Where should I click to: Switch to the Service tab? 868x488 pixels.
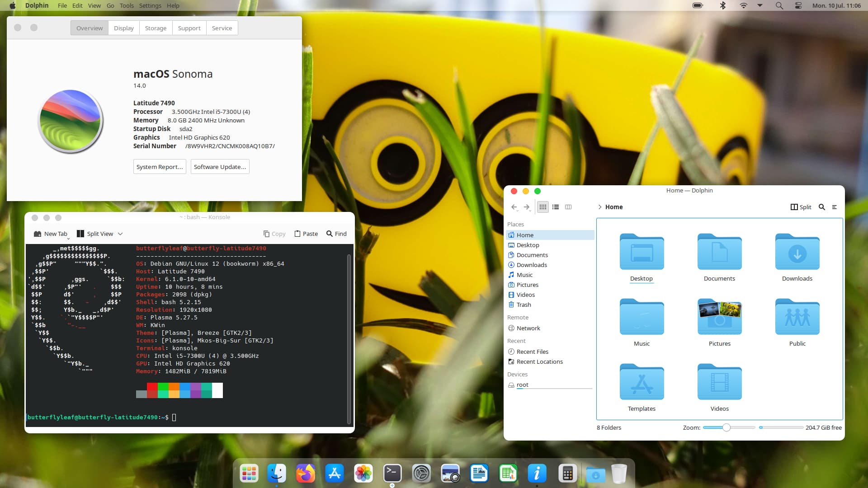pyautogui.click(x=222, y=28)
